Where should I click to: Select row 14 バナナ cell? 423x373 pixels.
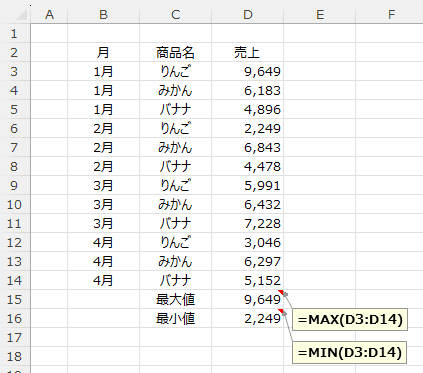(175, 280)
